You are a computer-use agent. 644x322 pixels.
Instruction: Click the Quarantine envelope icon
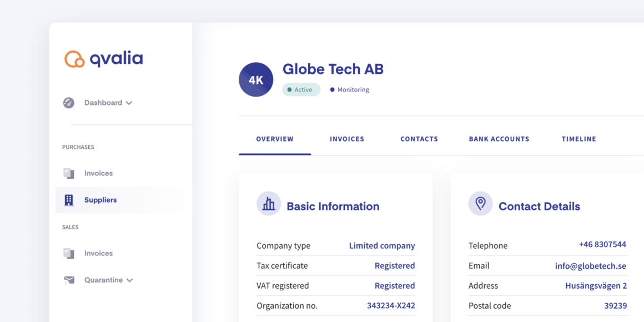point(69,280)
